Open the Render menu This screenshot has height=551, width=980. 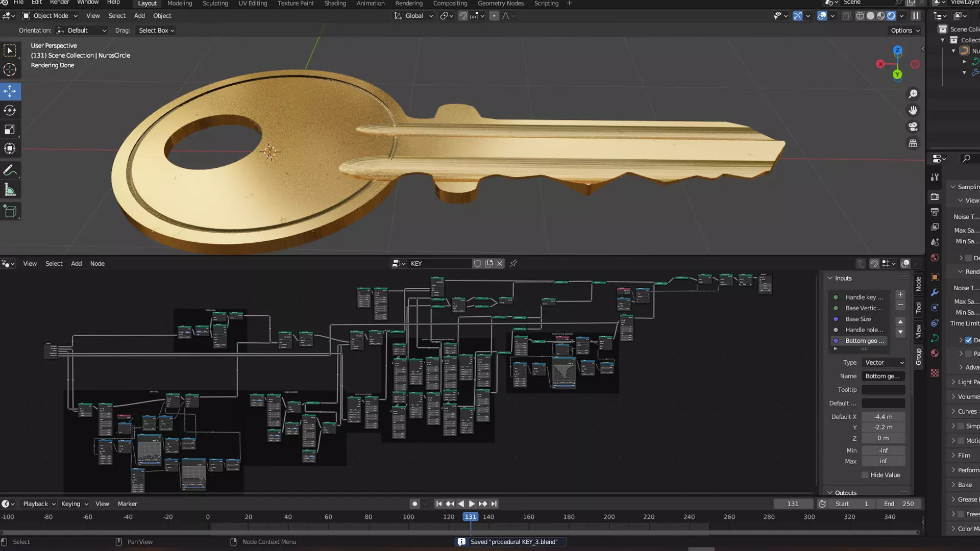(59, 3)
